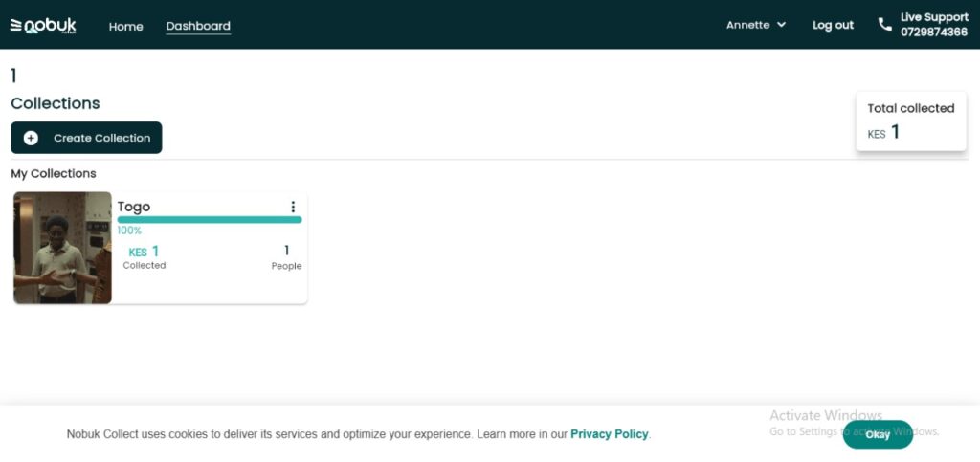This screenshot has width=980, height=462.
Task: Open the Togo collection thumbnail image
Action: [x=62, y=248]
